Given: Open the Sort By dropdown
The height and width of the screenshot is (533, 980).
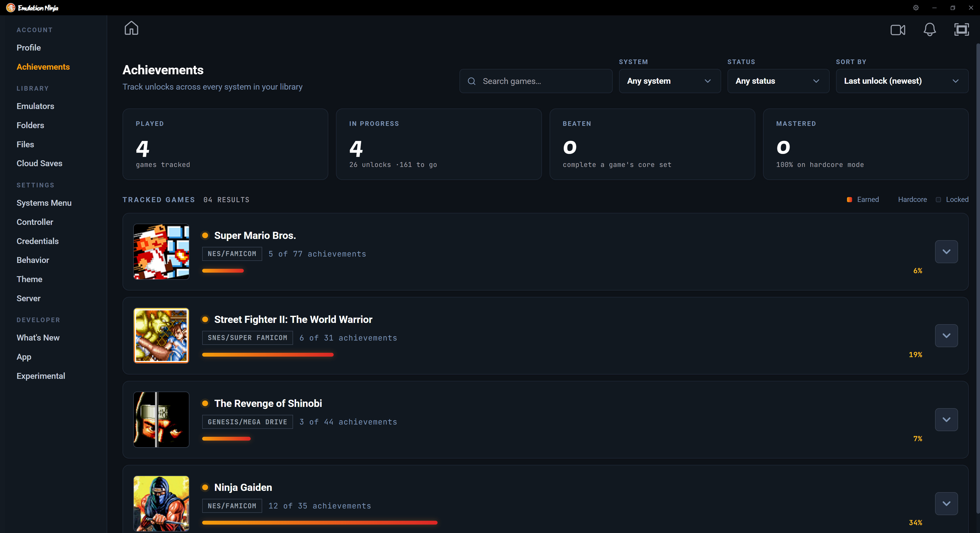Looking at the screenshot, I should tap(902, 81).
